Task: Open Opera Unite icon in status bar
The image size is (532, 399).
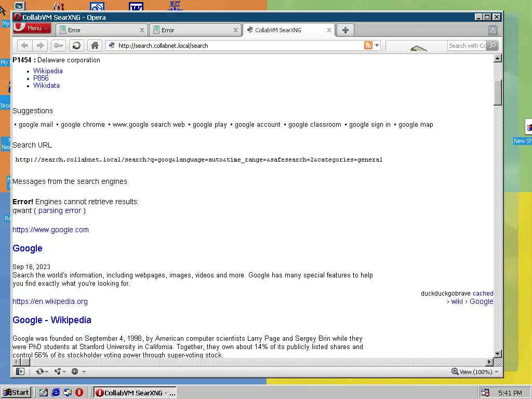Action: tap(60, 371)
